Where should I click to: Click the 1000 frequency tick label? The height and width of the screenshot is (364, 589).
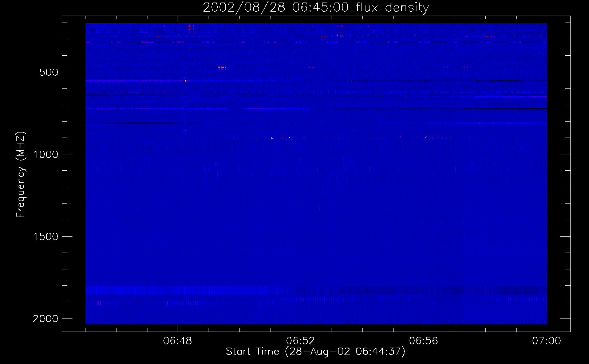coord(46,154)
